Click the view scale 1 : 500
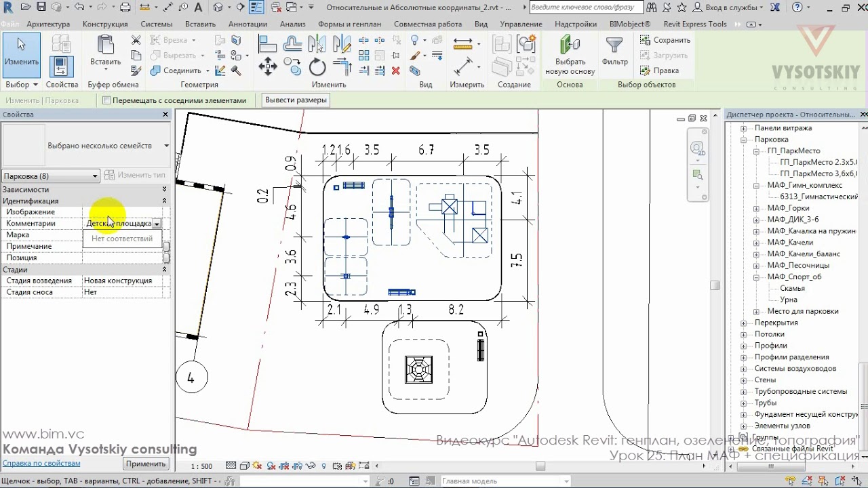Image resolution: width=868 pixels, height=488 pixels. point(201,466)
